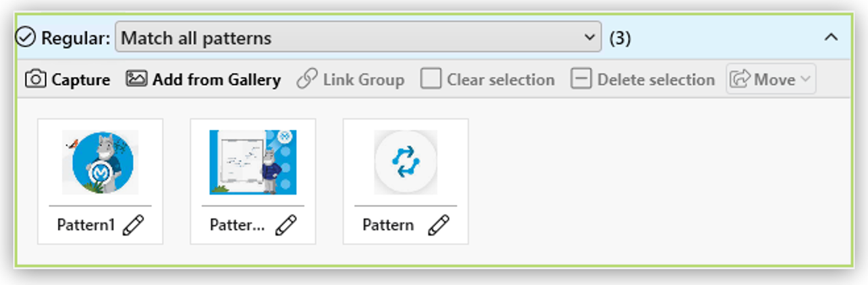Expand the Move dropdown arrow
The image size is (868, 285).
click(805, 80)
